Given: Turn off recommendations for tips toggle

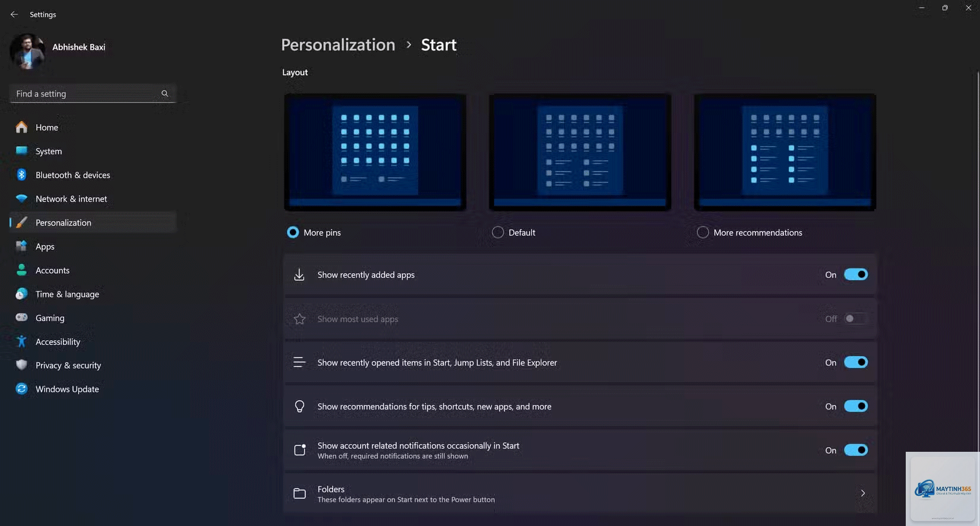Looking at the screenshot, I should point(856,406).
